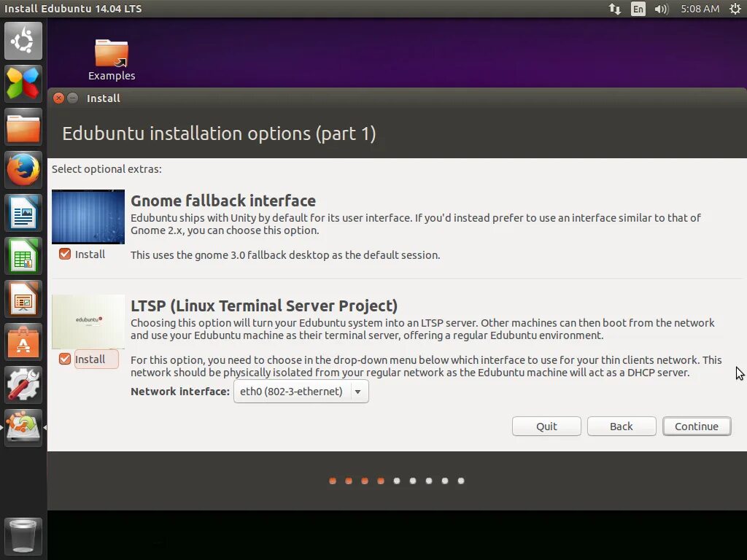Viewport: 747px width, 560px height.
Task: Open LibreOffice Writer from dock
Action: pyautogui.click(x=23, y=213)
